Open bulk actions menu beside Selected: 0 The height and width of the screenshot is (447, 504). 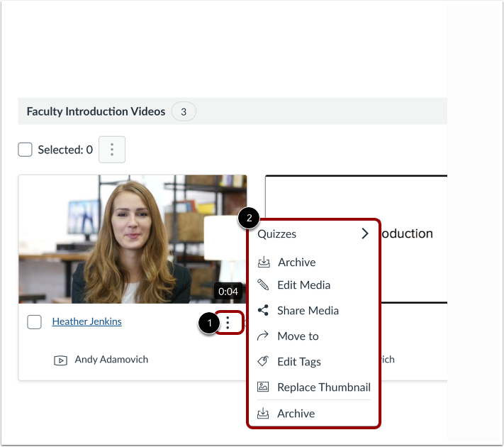pyautogui.click(x=112, y=150)
